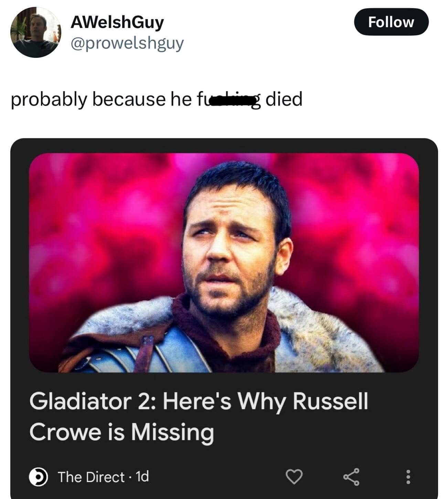Select the tweet text 'probably because he died'
448x499 pixels.
[x=157, y=100]
